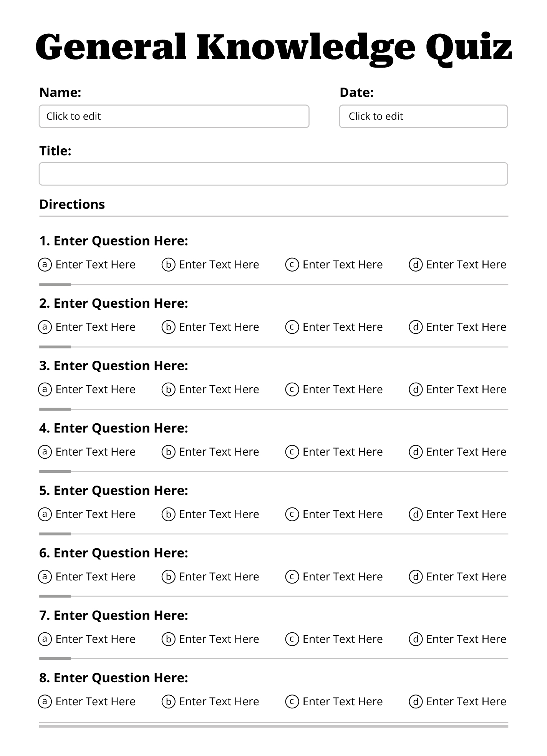The height and width of the screenshot is (756, 547).
Task: Select option d for question 1
Action: click(416, 265)
